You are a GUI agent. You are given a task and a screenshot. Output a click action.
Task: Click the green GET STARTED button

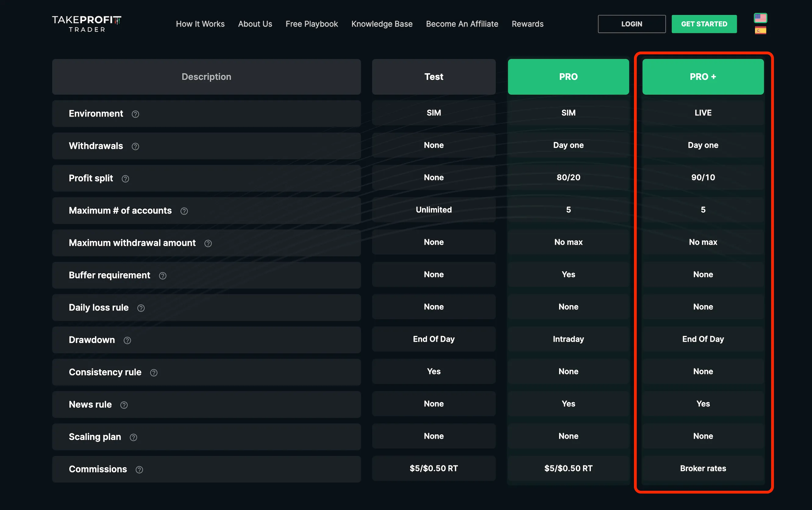(704, 24)
